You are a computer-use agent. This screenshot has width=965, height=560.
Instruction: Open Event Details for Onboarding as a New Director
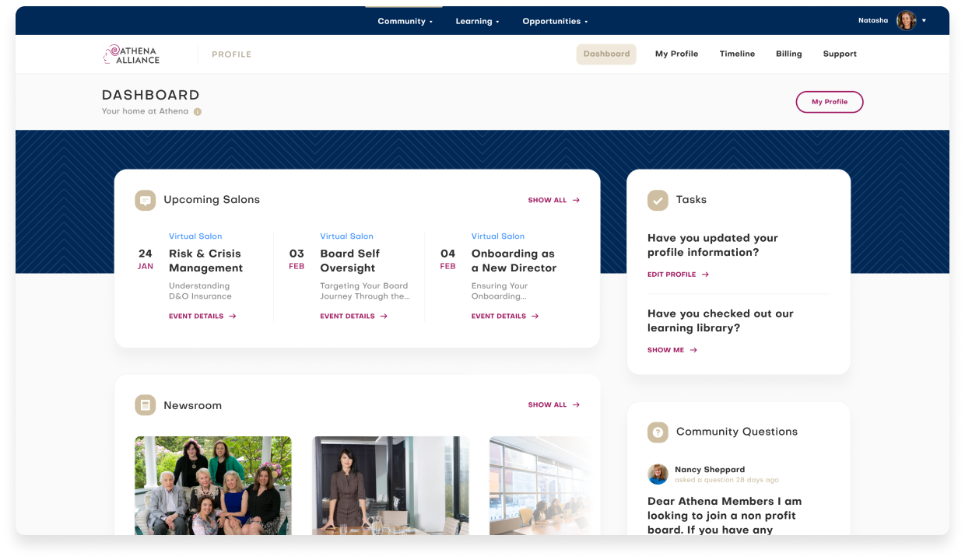[504, 317]
